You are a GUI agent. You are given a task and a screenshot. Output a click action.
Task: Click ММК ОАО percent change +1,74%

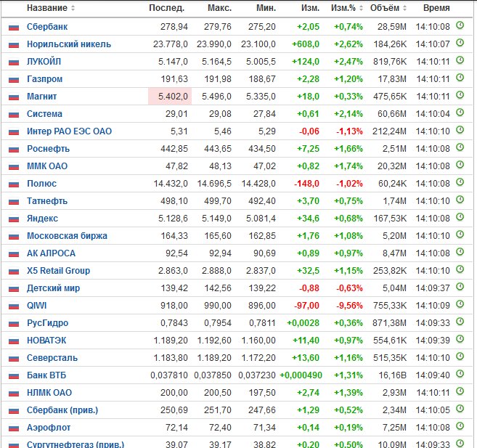(x=348, y=166)
